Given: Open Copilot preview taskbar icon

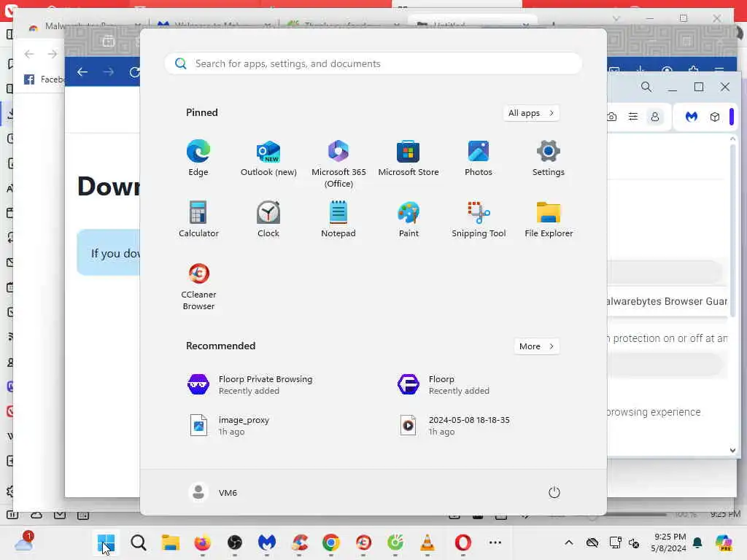Looking at the screenshot, I should (724, 542).
